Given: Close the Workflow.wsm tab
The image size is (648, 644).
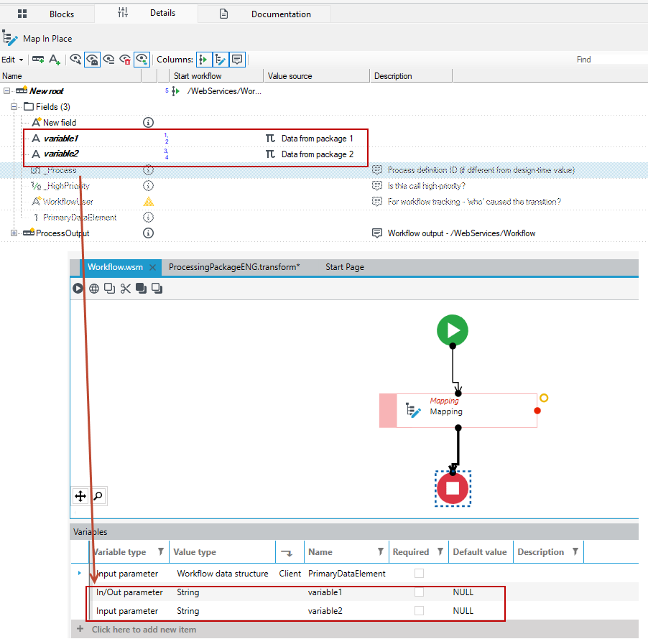Looking at the screenshot, I should pyautogui.click(x=152, y=267).
